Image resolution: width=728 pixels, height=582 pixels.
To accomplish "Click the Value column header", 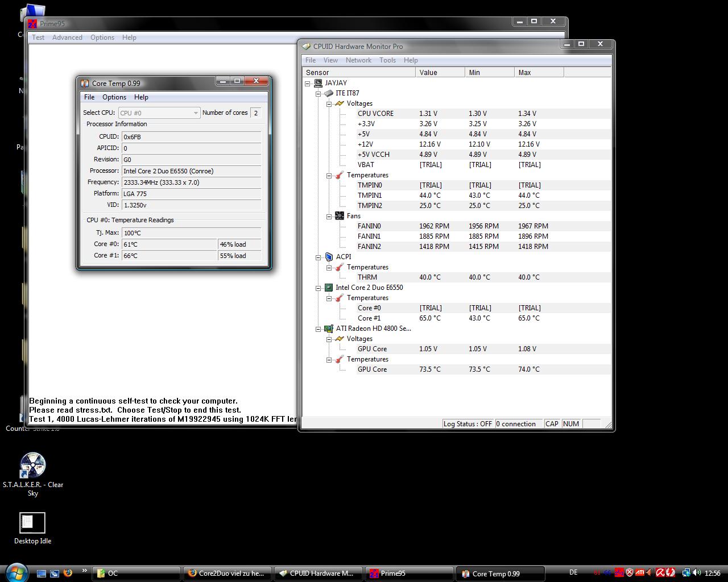I will click(440, 72).
